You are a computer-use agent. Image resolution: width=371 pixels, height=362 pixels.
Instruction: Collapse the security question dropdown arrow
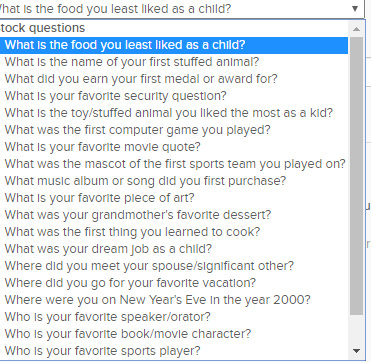(x=355, y=8)
